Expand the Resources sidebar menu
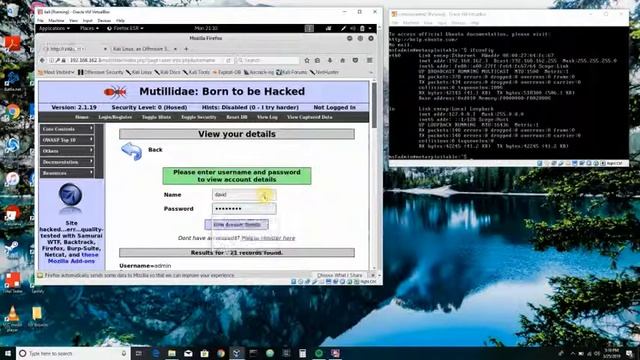640x360 pixels. 67,173
